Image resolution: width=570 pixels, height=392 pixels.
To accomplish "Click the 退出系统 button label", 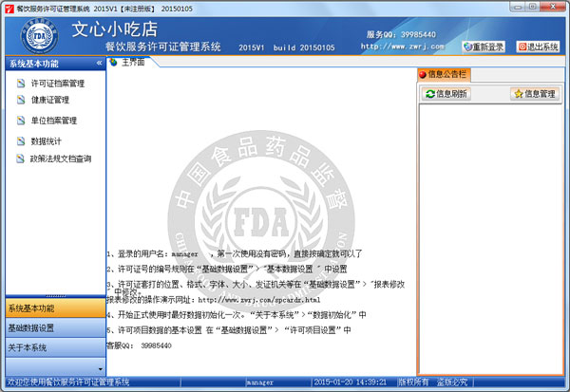I will pos(542,47).
